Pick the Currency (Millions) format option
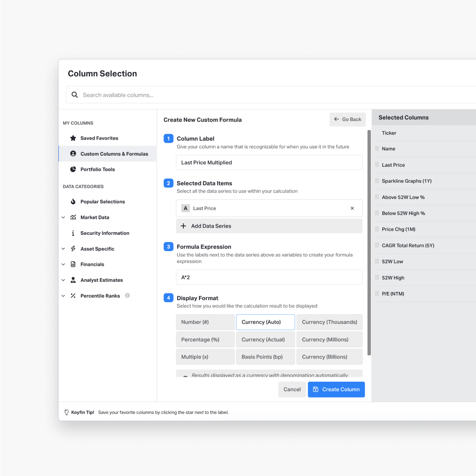 point(329,339)
